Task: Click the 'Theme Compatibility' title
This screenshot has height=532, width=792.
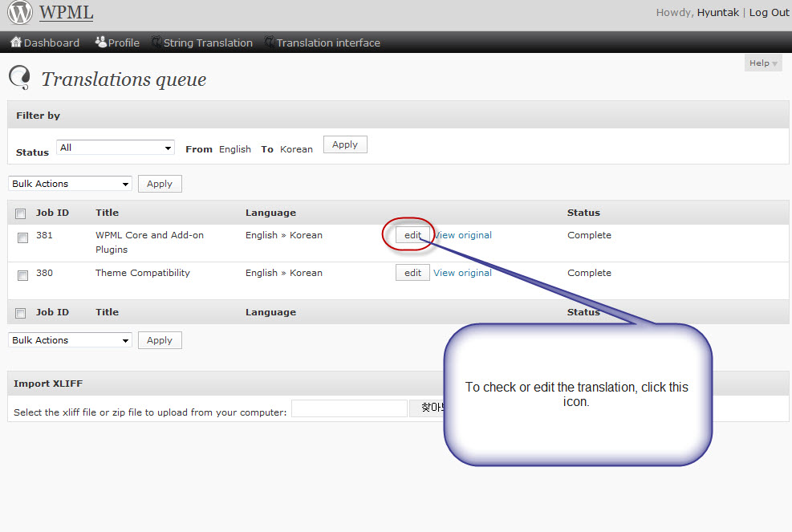Action: 143,273
